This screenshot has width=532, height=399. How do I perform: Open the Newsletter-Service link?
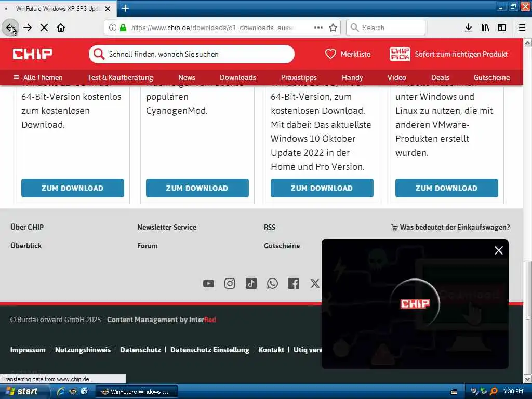[167, 228]
